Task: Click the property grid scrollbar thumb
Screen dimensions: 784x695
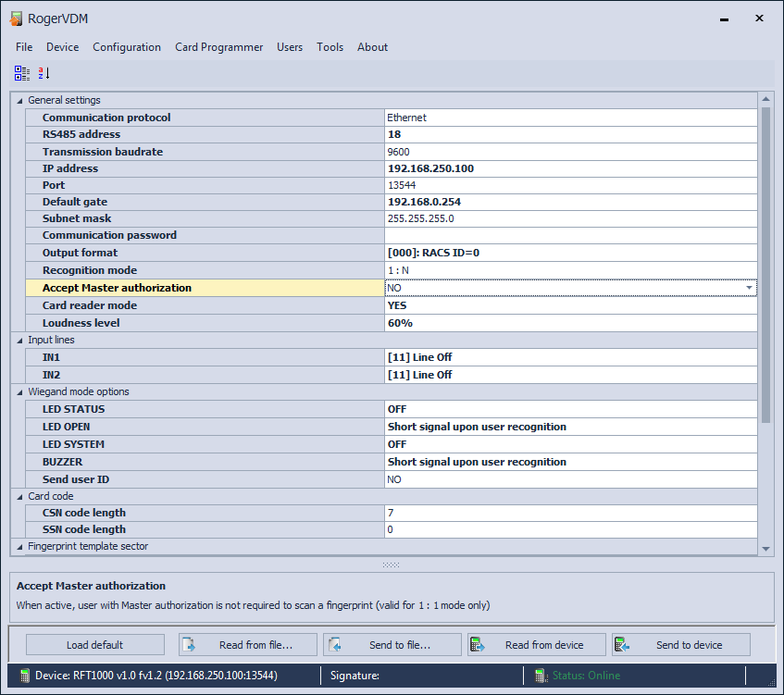Action: click(766, 265)
